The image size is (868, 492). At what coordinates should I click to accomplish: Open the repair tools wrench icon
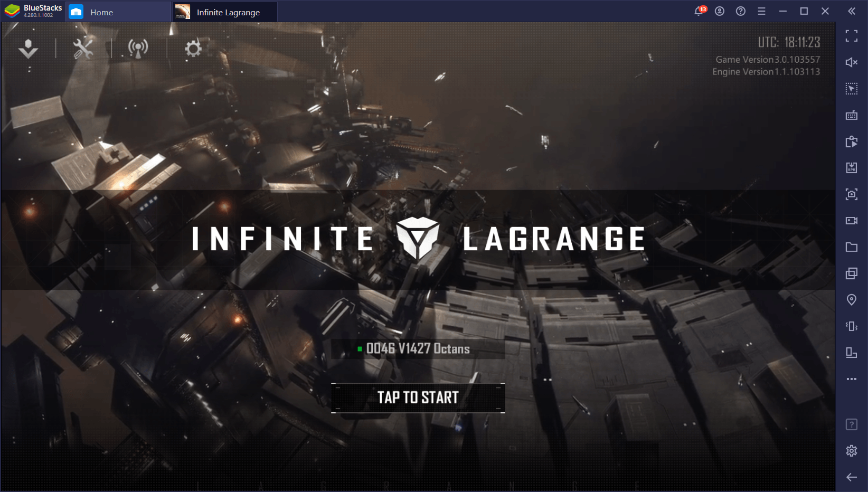coord(83,49)
